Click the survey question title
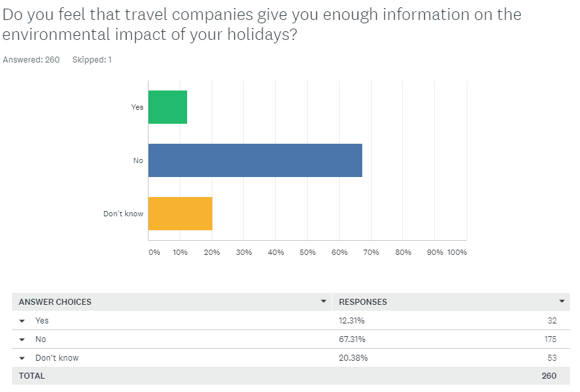580x392 pixels. (x=262, y=25)
